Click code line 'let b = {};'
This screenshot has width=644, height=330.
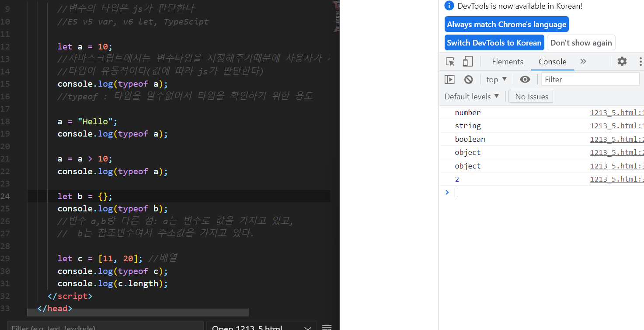tap(85, 196)
